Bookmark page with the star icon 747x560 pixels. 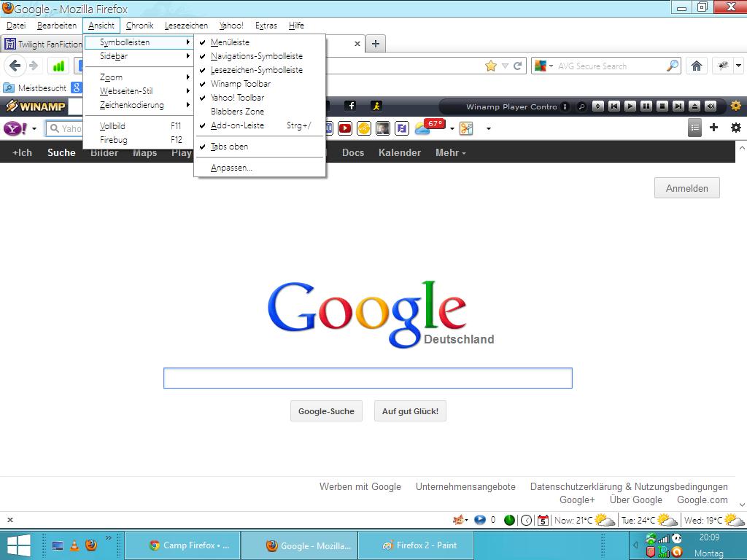point(491,66)
